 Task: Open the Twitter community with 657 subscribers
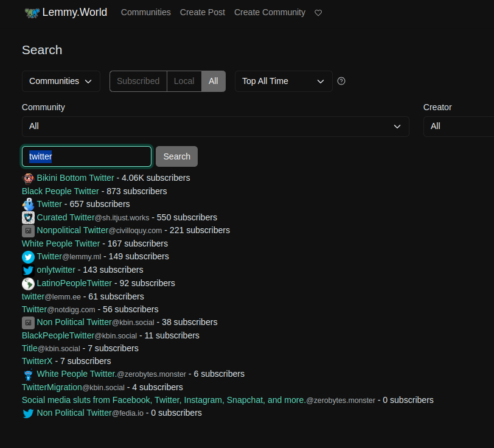(x=49, y=204)
